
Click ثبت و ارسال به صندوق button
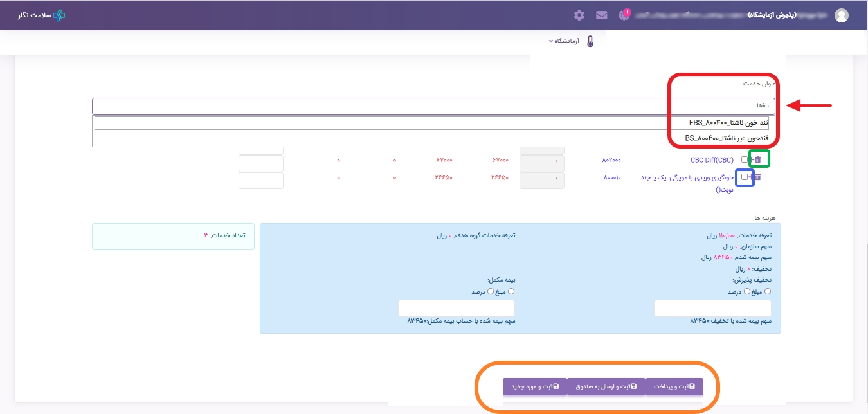coord(605,386)
